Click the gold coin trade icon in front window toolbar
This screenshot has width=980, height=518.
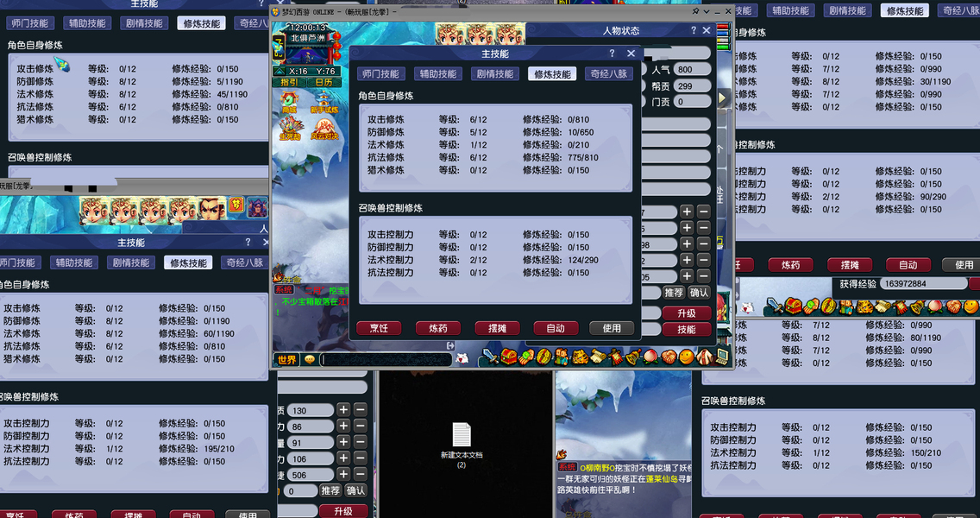click(x=543, y=357)
